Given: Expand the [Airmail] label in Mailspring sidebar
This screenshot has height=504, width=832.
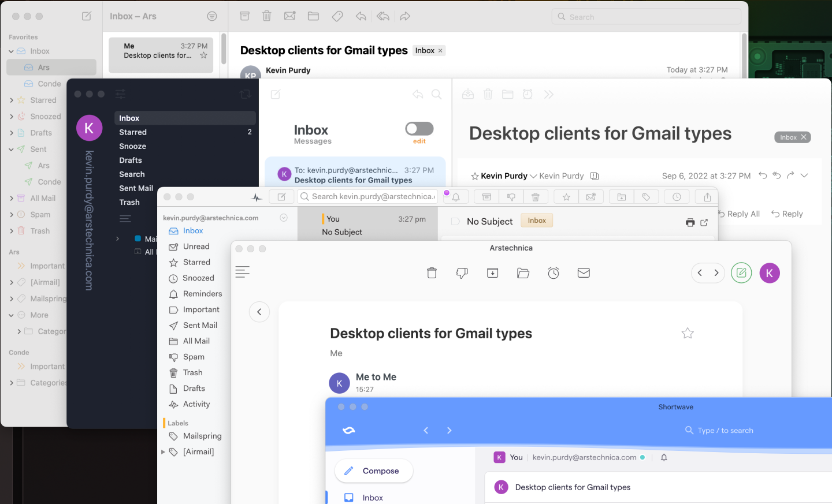Looking at the screenshot, I should click(x=163, y=451).
